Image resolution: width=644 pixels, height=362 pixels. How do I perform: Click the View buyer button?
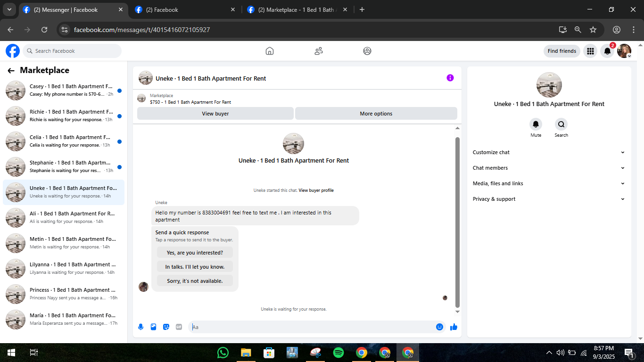215,114
